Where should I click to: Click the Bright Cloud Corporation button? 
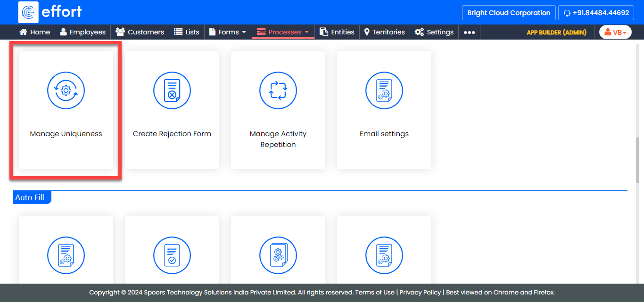pos(509,13)
